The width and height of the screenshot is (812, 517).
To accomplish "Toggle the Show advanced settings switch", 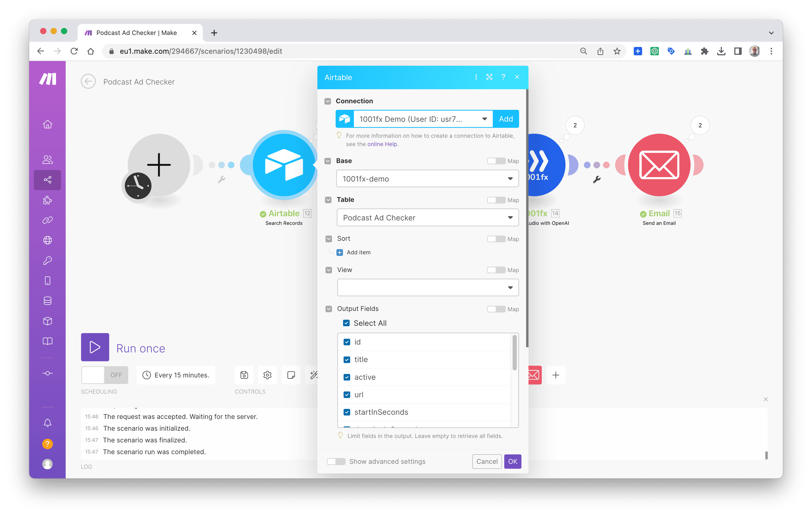I will coord(336,461).
